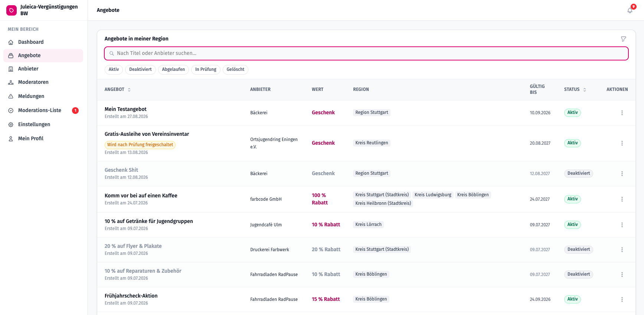Screen dimensions: 644x315
Task: Open actions menu for 10 % auf Reparaturen & Zubehör
Action: pyautogui.click(x=622, y=275)
